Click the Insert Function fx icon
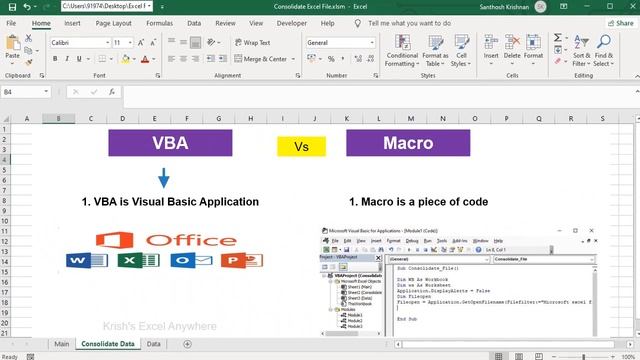Viewport: 640px width, 360px height. click(x=112, y=92)
